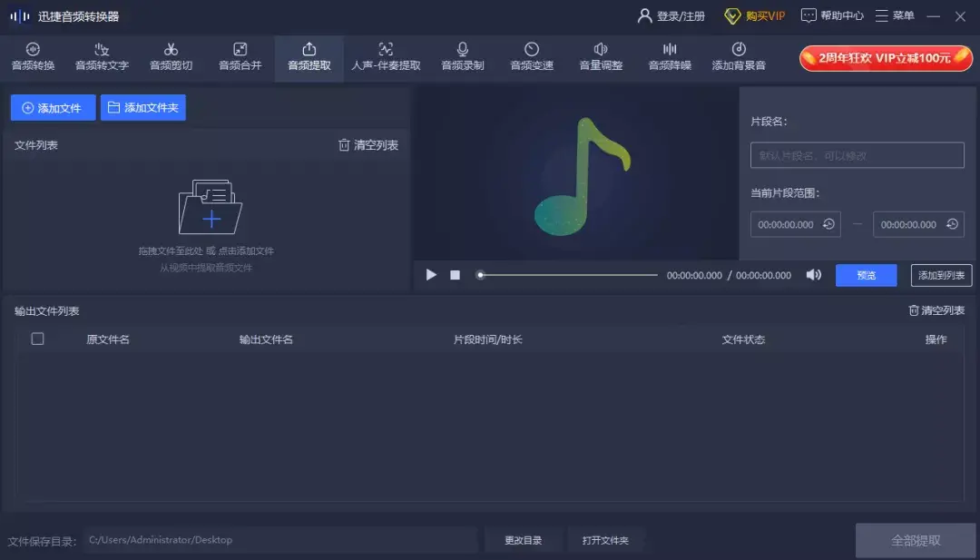Select the 音频转换 tool
The height and width of the screenshot is (560, 980).
[x=33, y=57]
